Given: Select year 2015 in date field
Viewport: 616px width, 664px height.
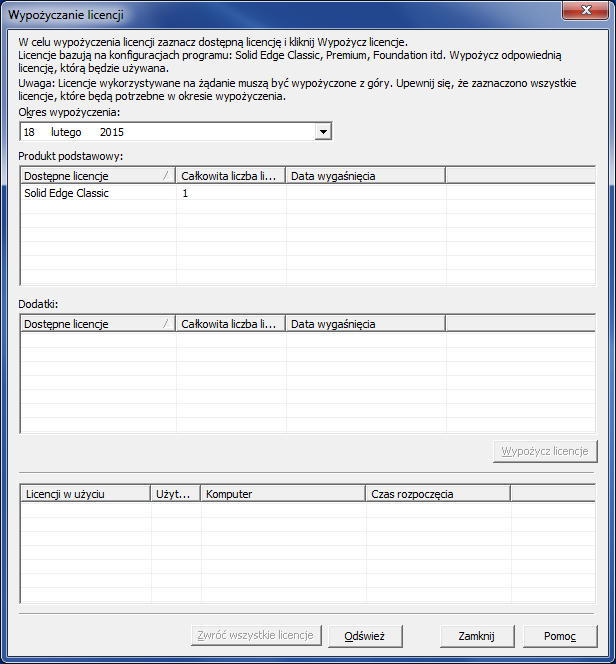Looking at the screenshot, I should click(x=112, y=132).
